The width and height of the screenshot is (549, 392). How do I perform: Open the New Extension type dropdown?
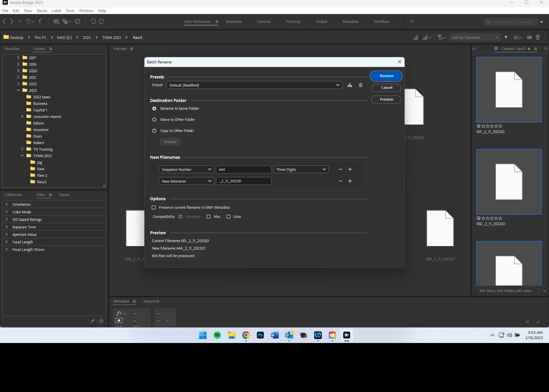[x=186, y=181]
